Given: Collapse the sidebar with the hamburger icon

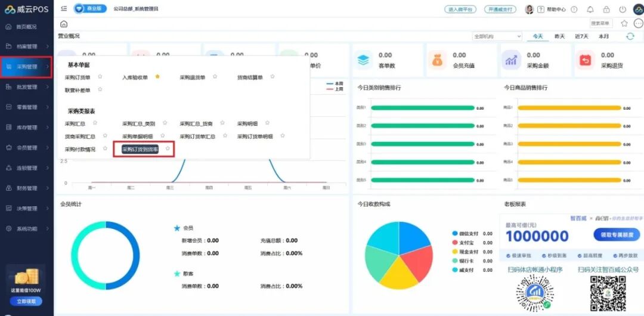Looking at the screenshot, I should [x=64, y=9].
